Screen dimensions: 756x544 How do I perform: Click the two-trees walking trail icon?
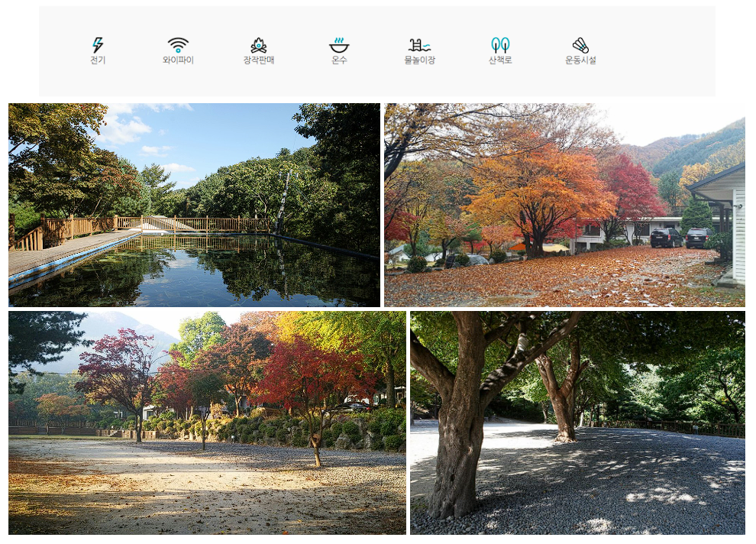[500, 45]
